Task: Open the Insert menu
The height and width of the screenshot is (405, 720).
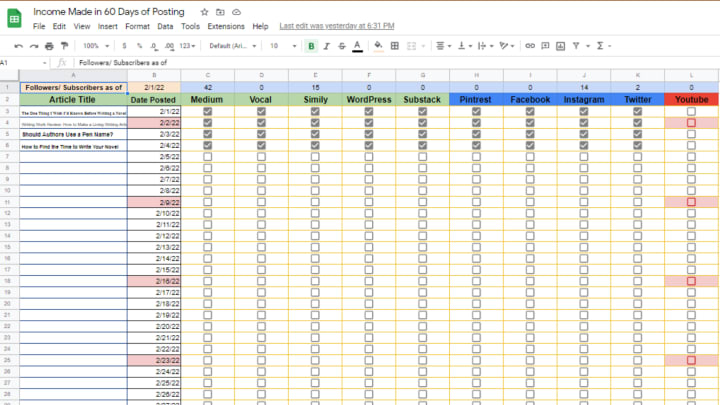Action: coord(107,26)
